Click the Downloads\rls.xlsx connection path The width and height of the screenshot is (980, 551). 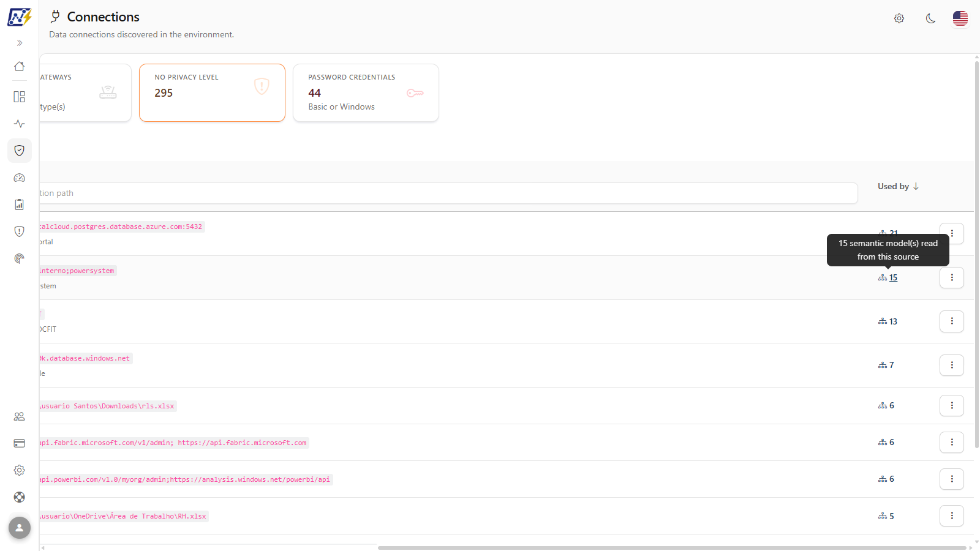point(108,406)
